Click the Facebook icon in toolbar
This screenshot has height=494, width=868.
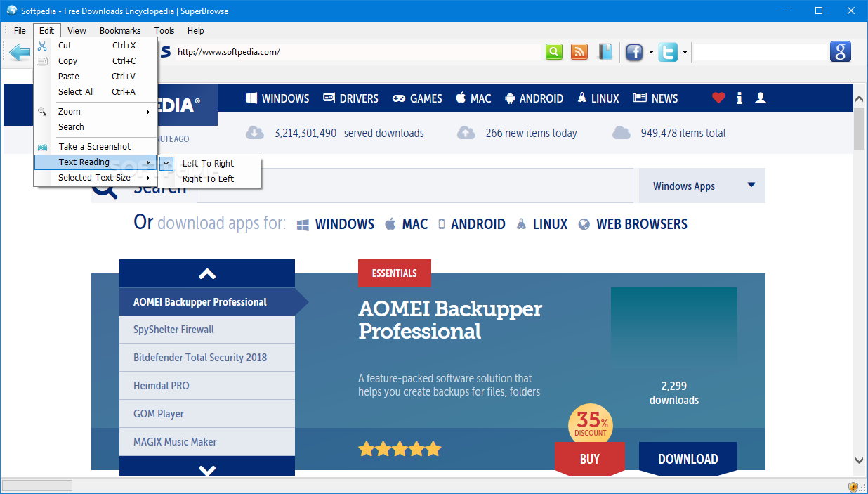635,52
